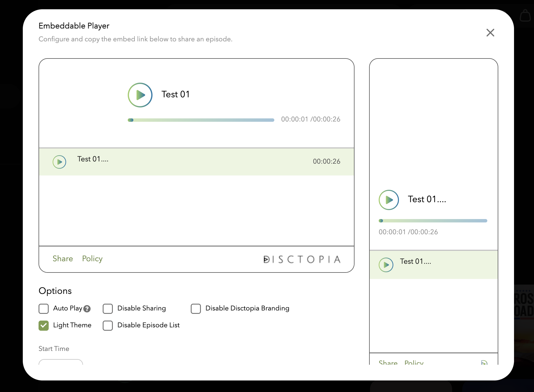Click Share link in wide player footer
The width and height of the screenshot is (534, 392).
click(x=63, y=259)
